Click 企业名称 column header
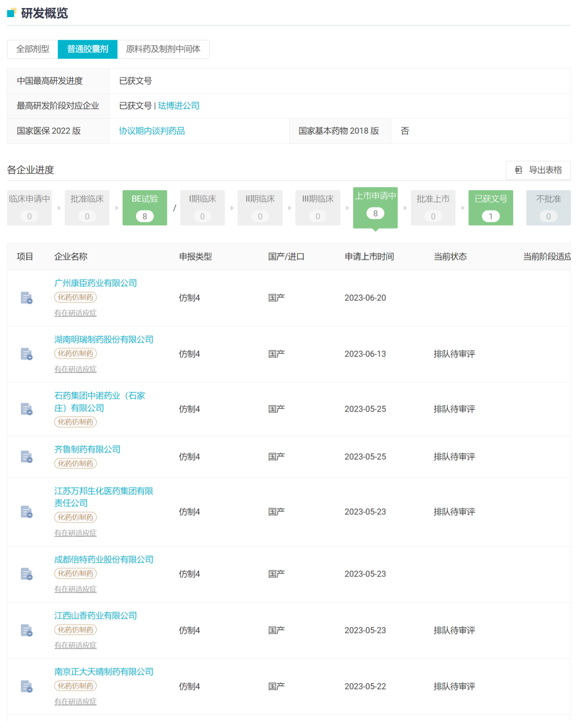578x728 pixels. point(71,256)
